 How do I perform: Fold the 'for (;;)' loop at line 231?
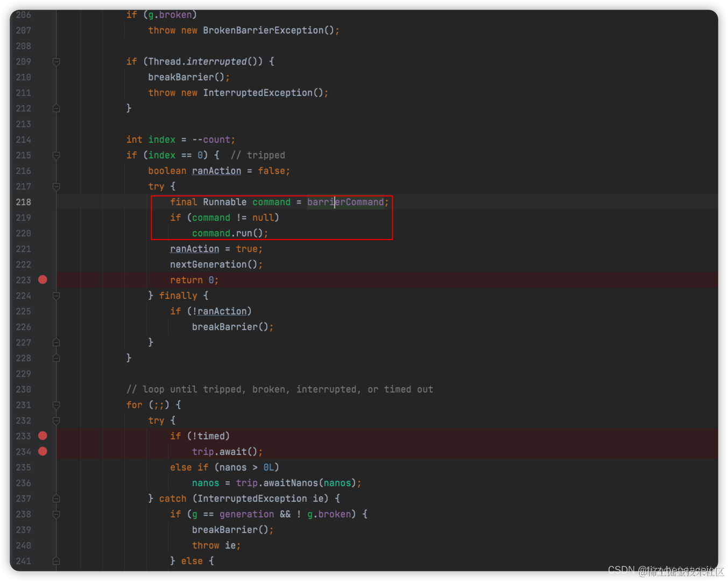(x=56, y=405)
